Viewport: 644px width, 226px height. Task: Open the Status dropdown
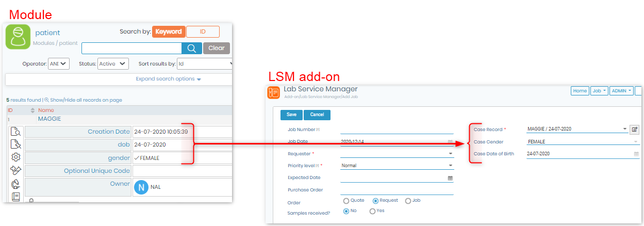point(113,63)
